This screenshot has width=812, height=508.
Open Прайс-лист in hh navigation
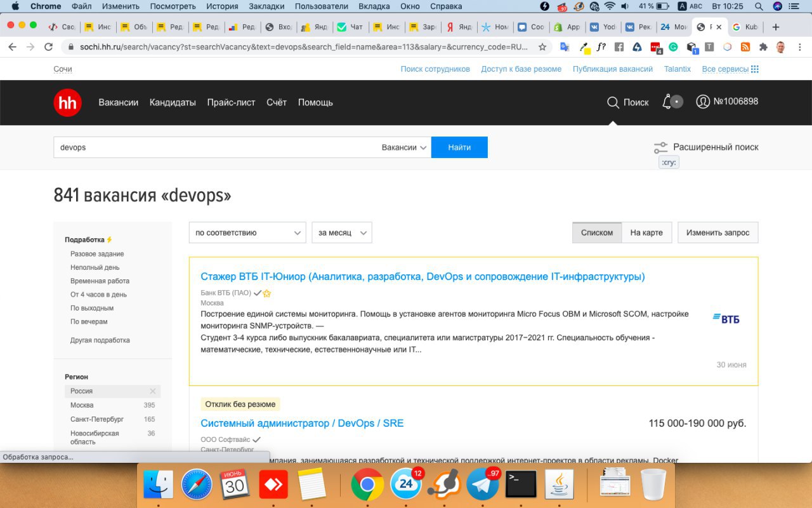point(231,102)
